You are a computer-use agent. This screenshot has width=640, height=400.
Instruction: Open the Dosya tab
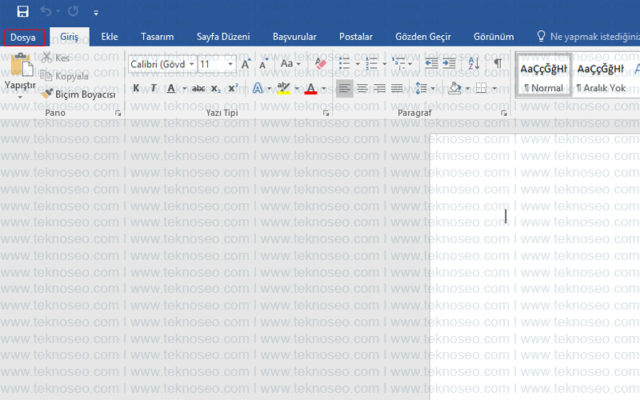23,38
